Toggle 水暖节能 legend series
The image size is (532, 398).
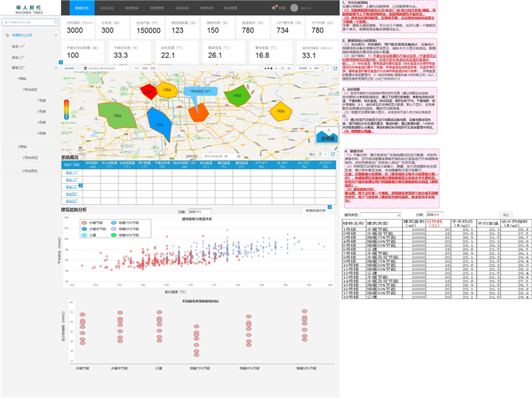pos(92,223)
